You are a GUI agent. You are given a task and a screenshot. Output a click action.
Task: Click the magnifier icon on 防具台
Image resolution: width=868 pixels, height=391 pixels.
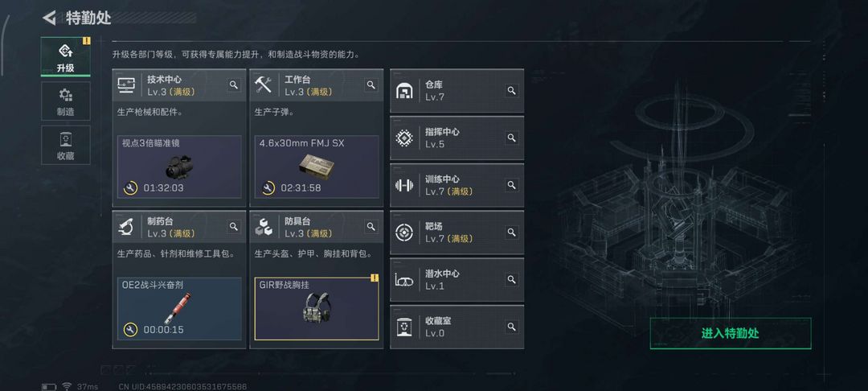tap(371, 227)
